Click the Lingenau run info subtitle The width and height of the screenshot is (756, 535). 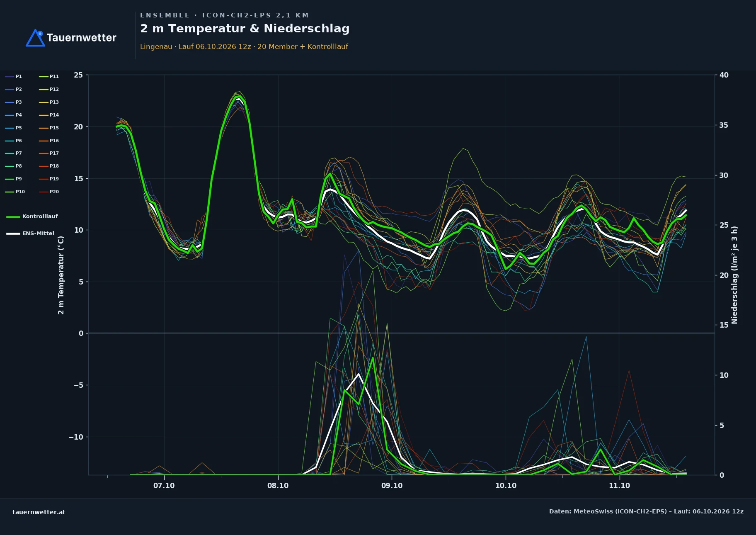244,46
